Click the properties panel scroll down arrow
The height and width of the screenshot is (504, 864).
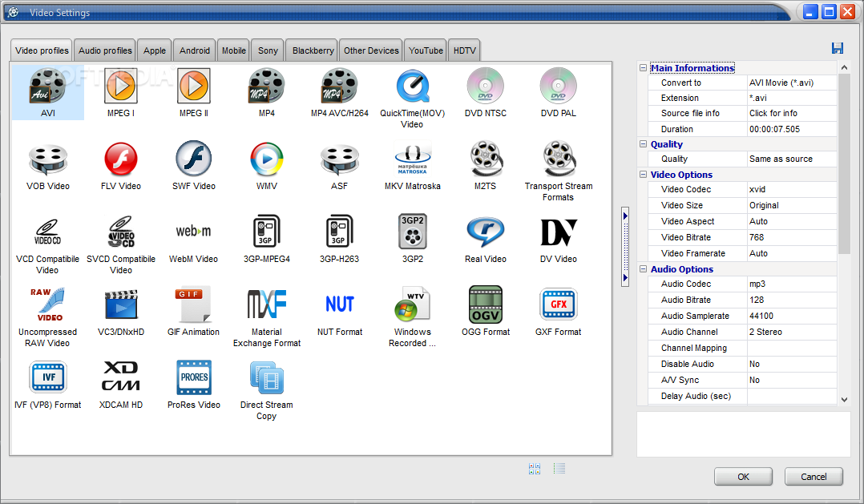(x=844, y=400)
